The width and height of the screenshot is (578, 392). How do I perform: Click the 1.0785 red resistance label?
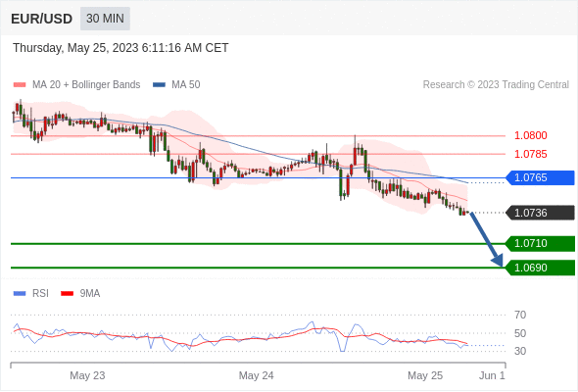[x=530, y=154]
